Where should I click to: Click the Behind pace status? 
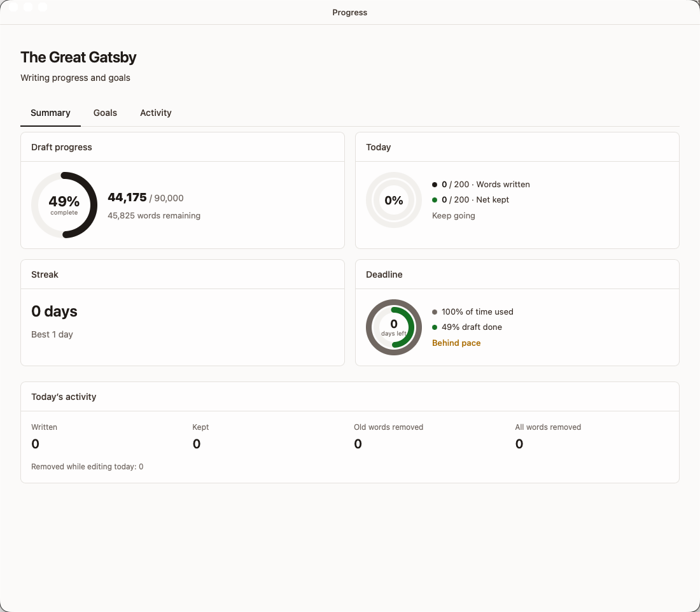click(x=456, y=343)
